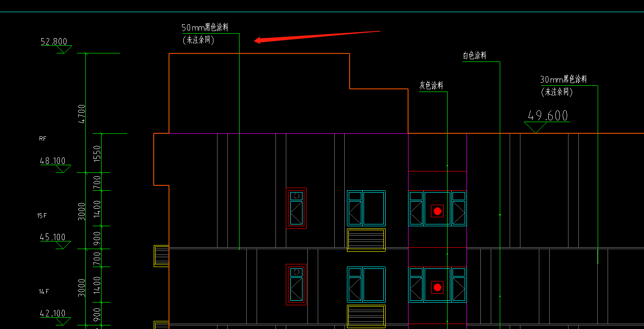Click the 52.800 elevation value
Image resolution: width=644 pixels, height=329 pixels.
pyautogui.click(x=54, y=42)
